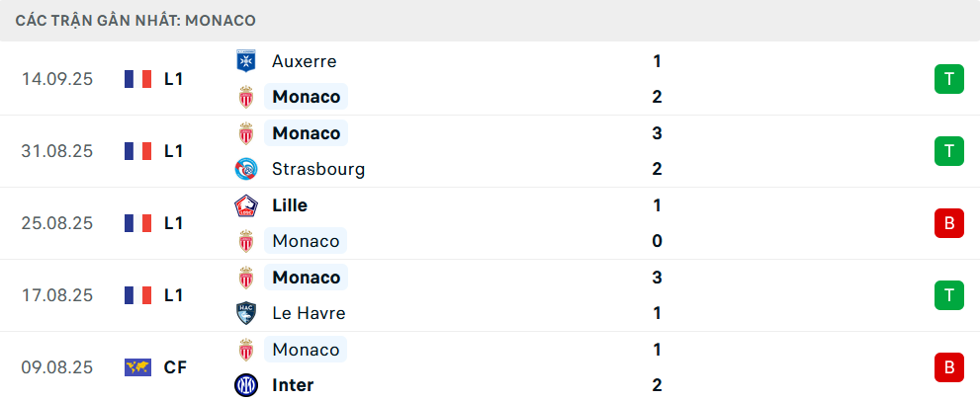
Task: Click the Strasbourg club crest icon
Action: coord(244,169)
